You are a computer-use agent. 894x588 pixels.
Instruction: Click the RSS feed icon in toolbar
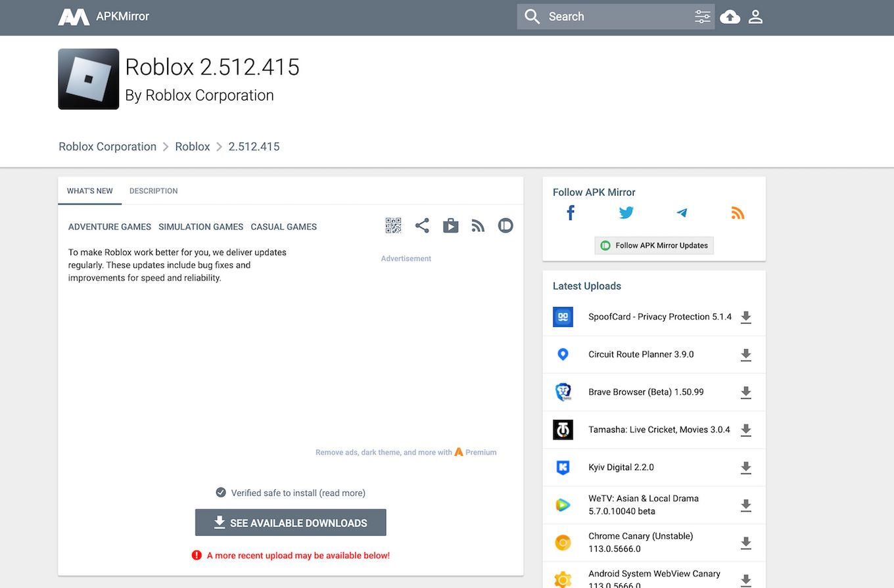[478, 226]
